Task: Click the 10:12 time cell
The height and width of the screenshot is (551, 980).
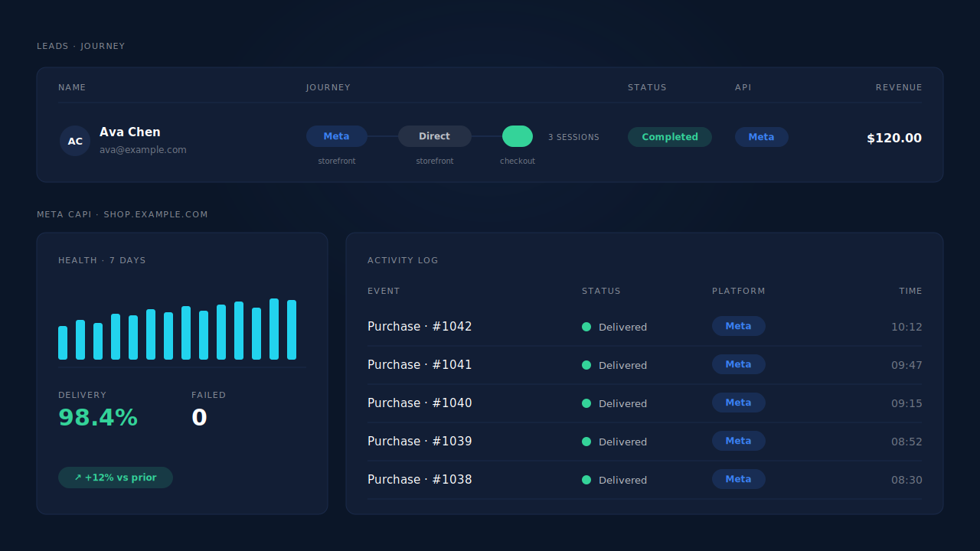Action: (x=906, y=327)
